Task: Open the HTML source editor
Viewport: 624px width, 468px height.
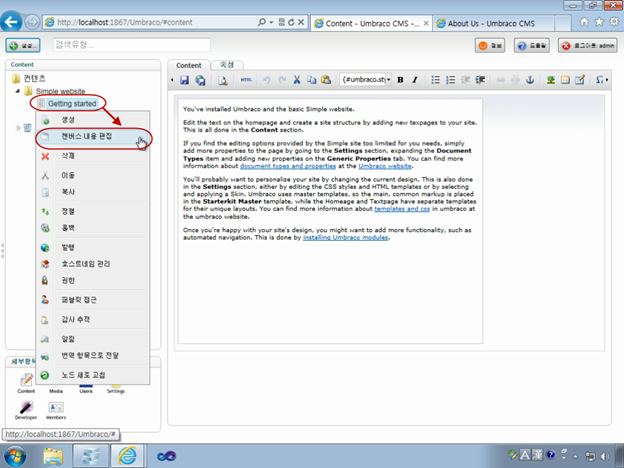Action: coord(246,80)
